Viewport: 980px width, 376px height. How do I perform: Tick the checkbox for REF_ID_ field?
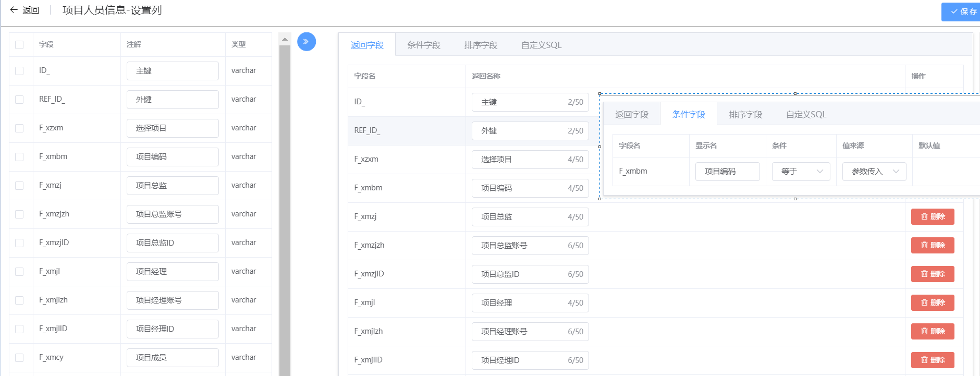[x=19, y=100]
